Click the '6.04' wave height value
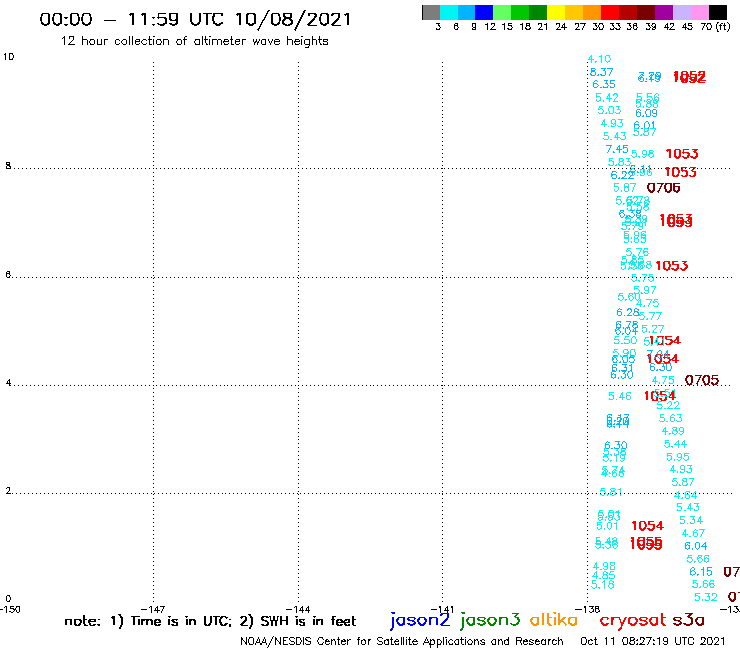The width and height of the screenshot is (740, 650). 696,546
